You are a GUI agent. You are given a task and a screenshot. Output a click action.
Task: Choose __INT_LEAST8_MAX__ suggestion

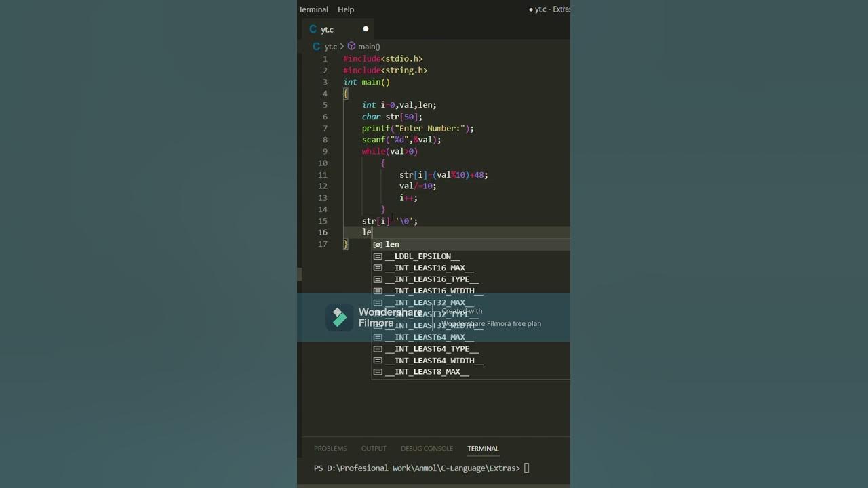coord(471,371)
